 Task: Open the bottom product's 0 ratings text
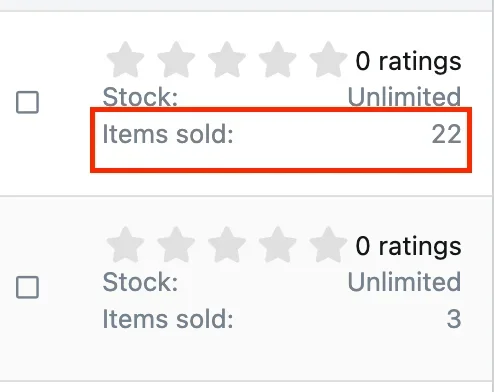408,247
